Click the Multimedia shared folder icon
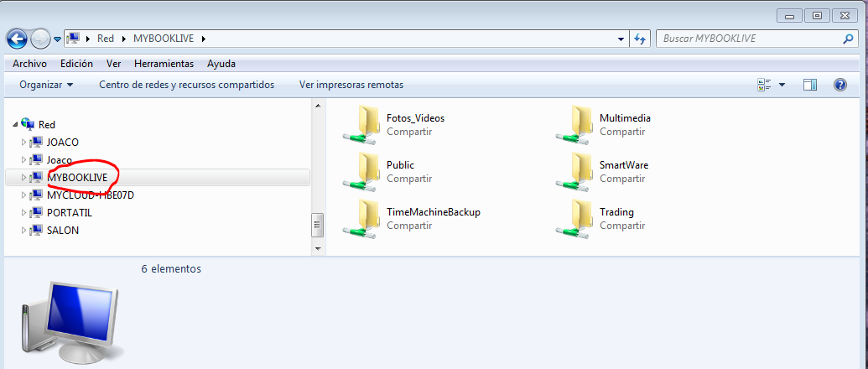 [x=574, y=125]
